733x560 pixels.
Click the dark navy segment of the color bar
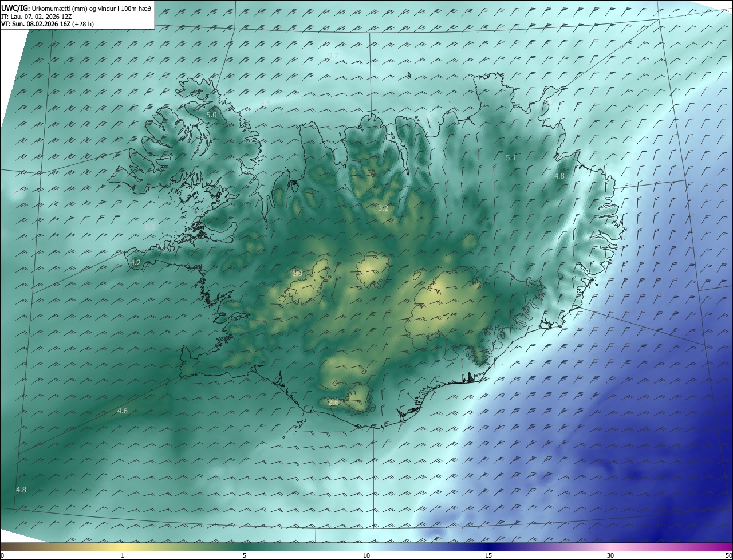point(488,547)
